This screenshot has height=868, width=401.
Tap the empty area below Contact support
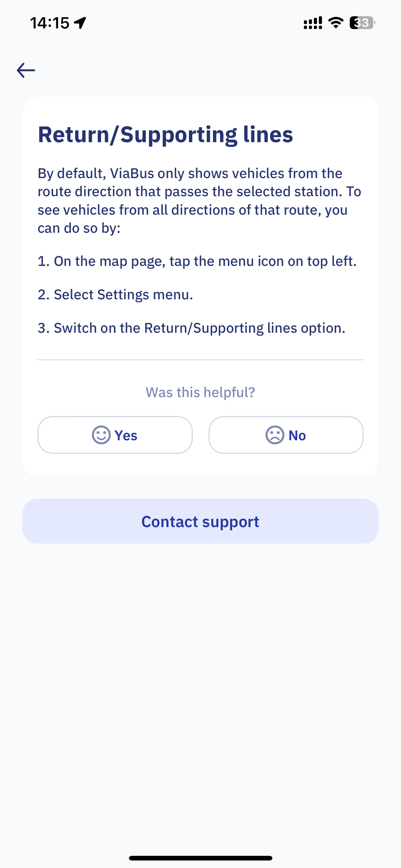(200, 691)
